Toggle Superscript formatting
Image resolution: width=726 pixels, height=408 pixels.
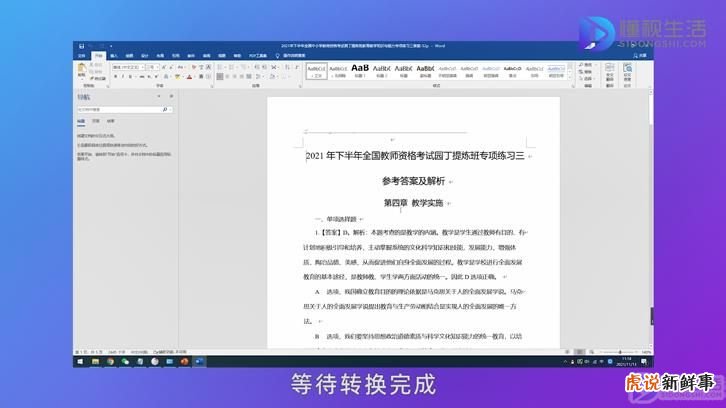[x=156, y=76]
